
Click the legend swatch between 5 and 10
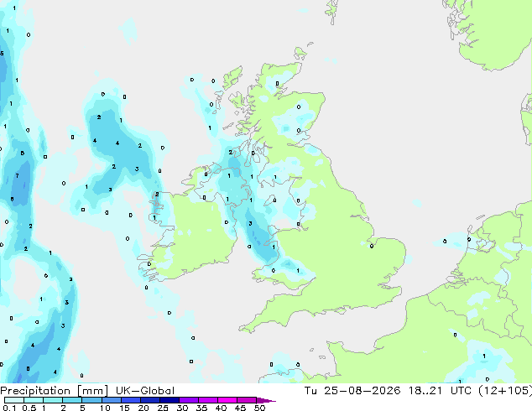click(x=91, y=400)
